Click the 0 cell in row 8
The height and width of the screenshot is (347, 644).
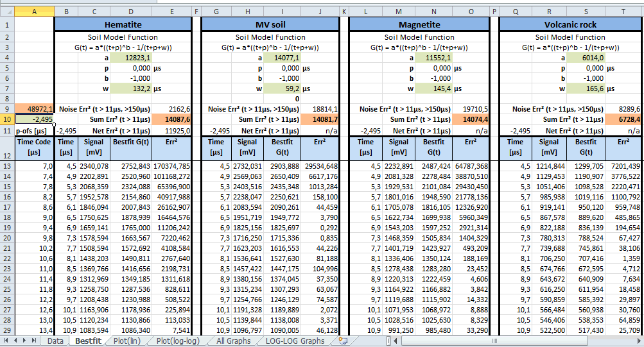coord(282,99)
